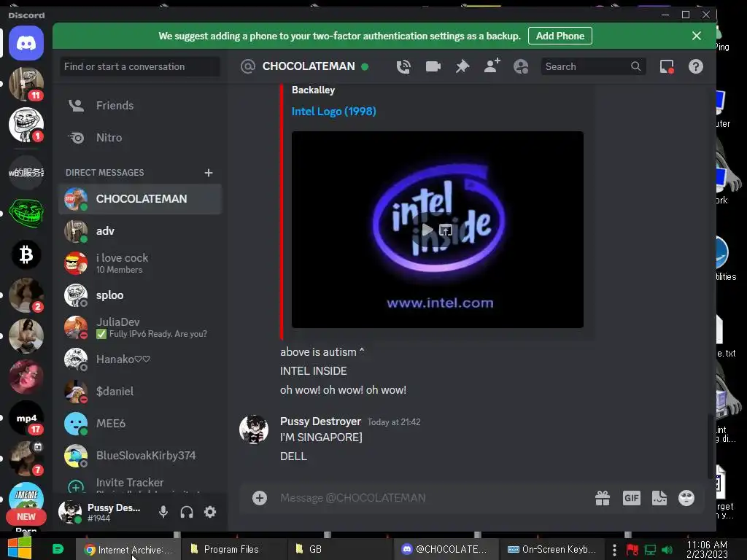Open direct message with adv

pos(140,231)
